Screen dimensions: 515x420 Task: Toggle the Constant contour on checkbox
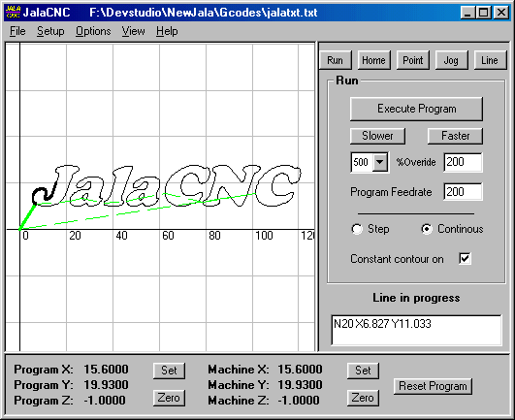[465, 258]
